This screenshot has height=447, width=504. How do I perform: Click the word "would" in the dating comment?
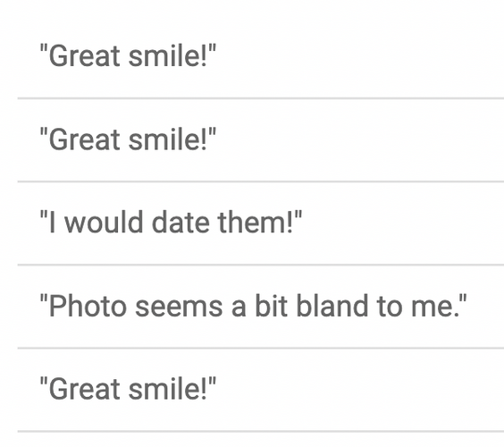click(x=104, y=223)
